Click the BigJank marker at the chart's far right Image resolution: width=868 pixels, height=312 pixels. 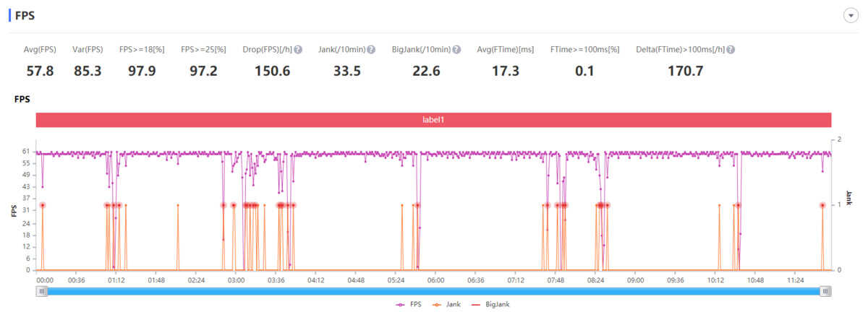point(822,205)
